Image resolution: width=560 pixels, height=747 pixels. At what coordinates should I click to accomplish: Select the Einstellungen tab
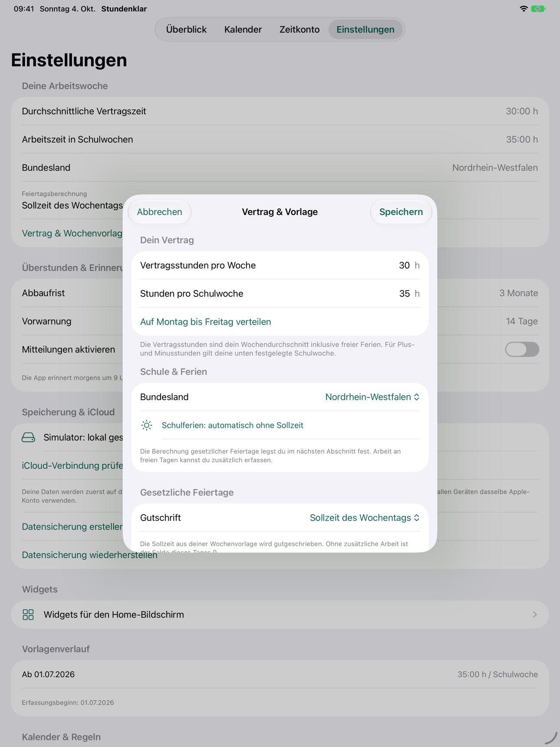[366, 30]
